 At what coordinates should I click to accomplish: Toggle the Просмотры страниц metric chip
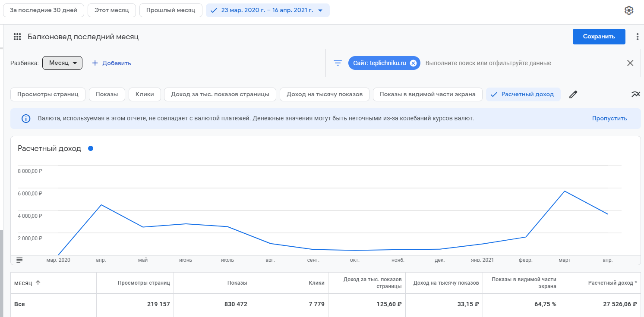tap(48, 94)
